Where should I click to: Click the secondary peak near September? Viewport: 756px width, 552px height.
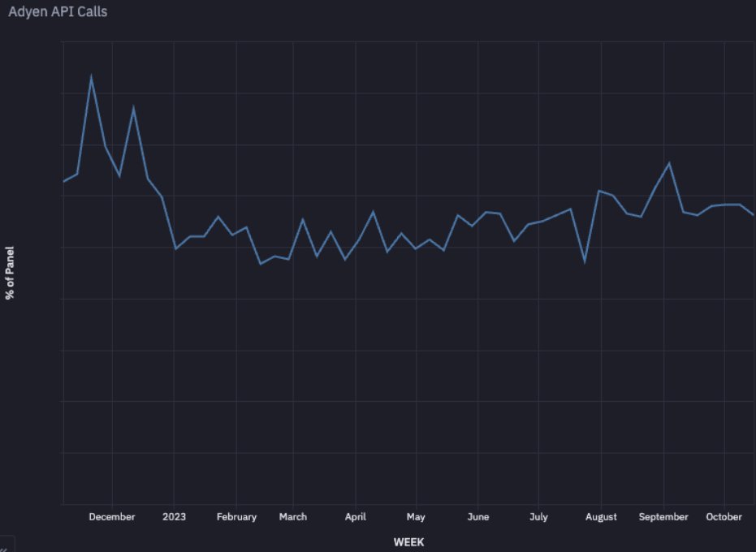tap(667, 162)
